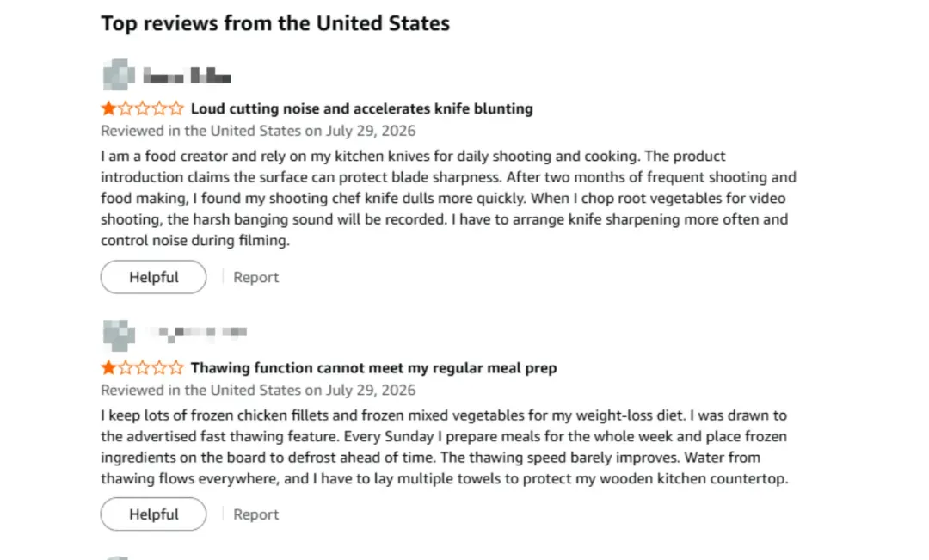
Task: Click filled orange star of knife blunting review
Action: coord(108,108)
